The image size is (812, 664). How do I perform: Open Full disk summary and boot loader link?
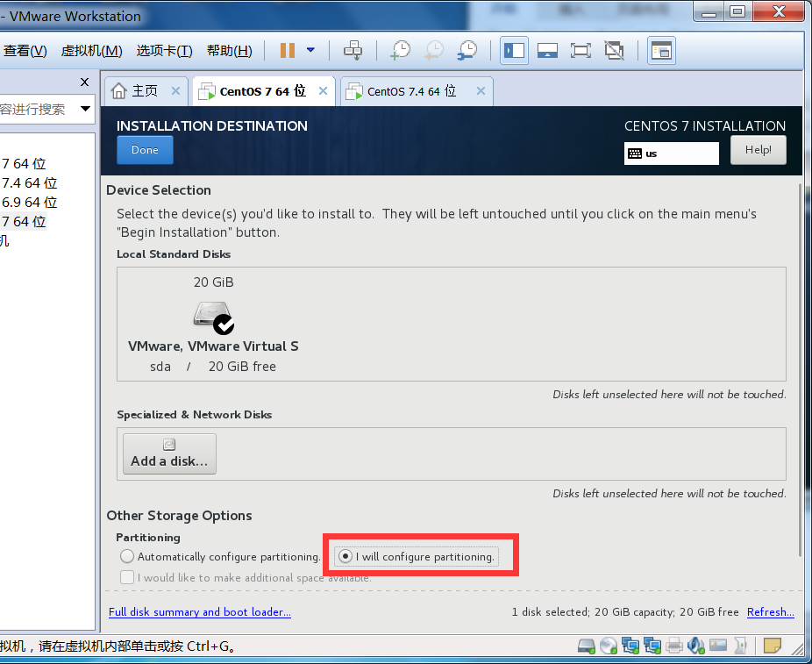(200, 611)
